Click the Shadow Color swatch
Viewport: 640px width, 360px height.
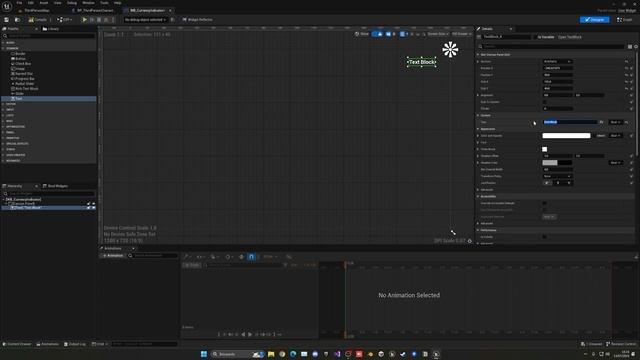557,162
